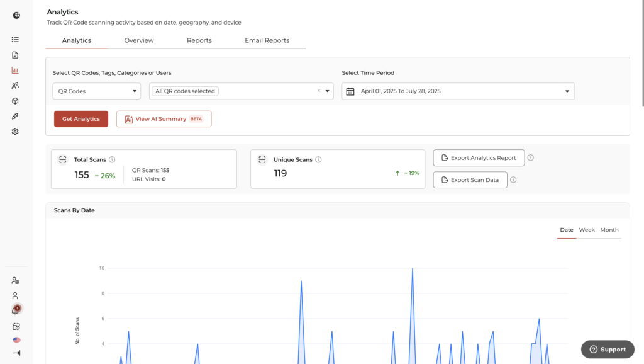Image resolution: width=644 pixels, height=364 pixels.
Task: Select the US flag language icon
Action: click(16, 339)
